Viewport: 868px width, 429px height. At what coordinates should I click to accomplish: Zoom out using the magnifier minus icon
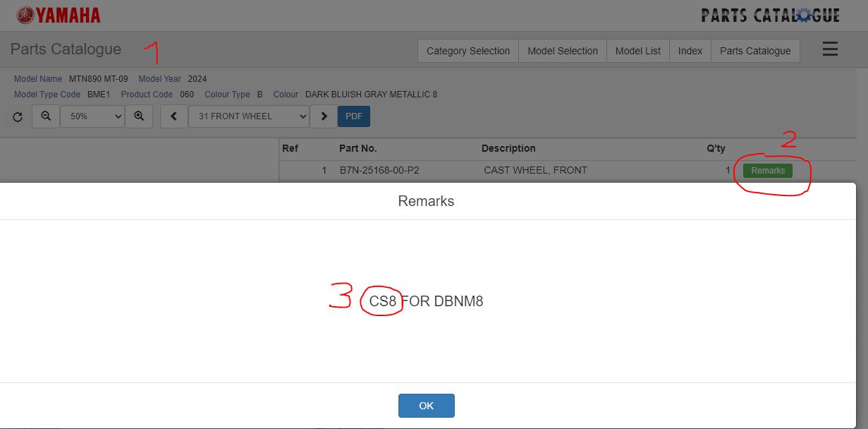click(46, 116)
